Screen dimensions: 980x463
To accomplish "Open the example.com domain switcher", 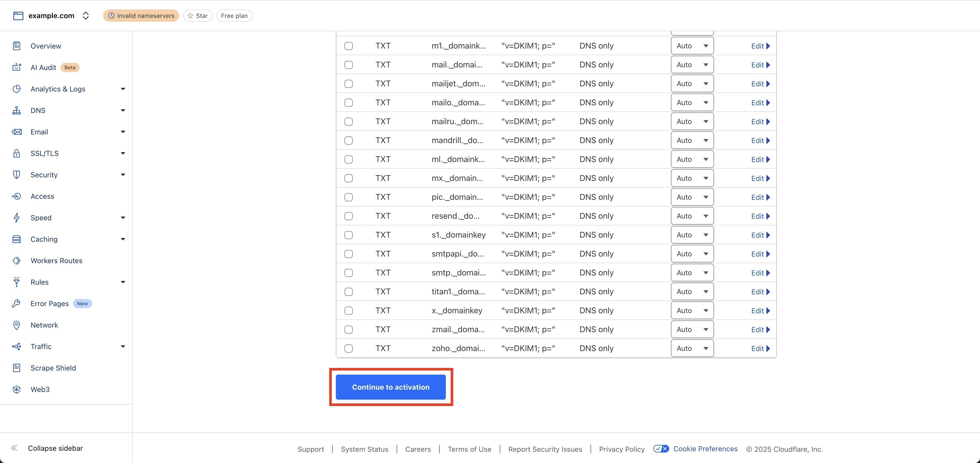I will point(85,16).
